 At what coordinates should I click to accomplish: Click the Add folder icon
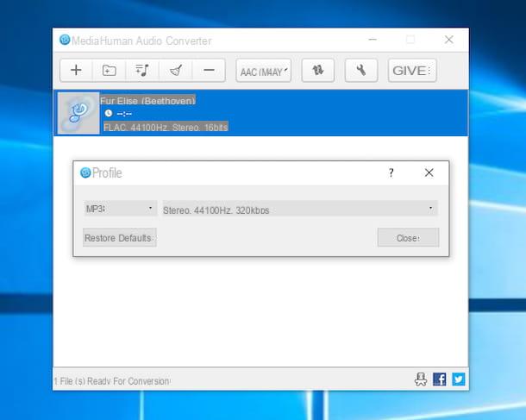(x=109, y=71)
